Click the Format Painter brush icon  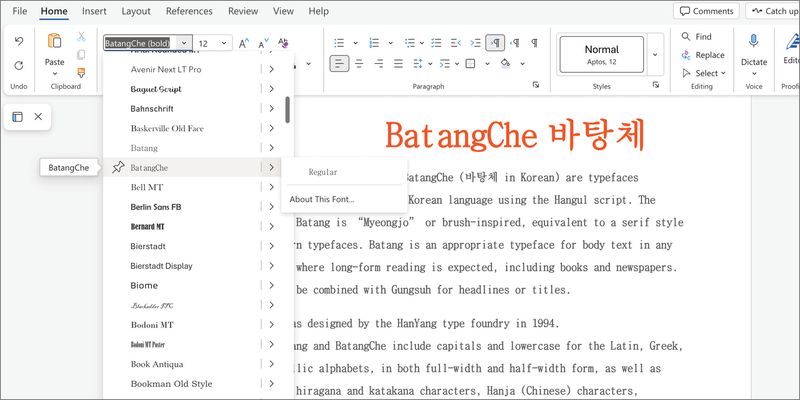[81, 72]
